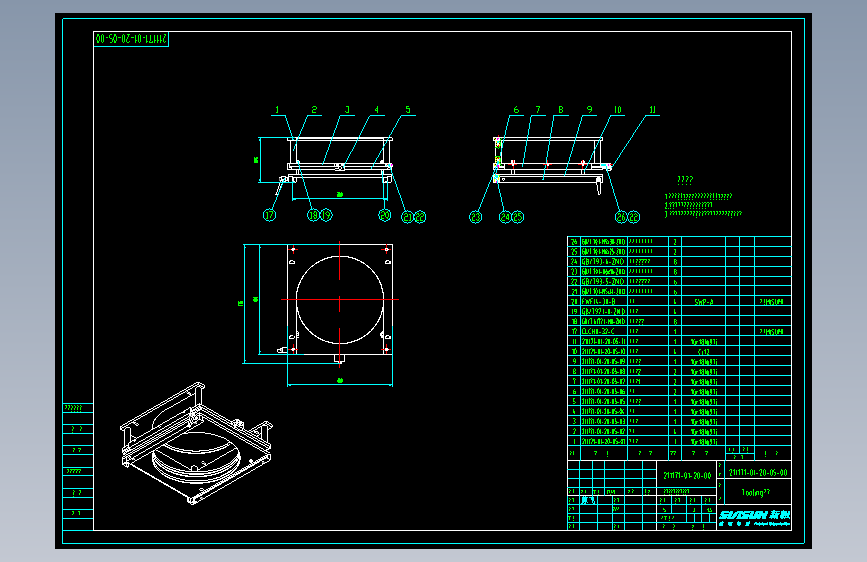Image resolution: width=867 pixels, height=562 pixels.
Task: Click BOM row 24 'GB/T93-6-ZnD' cell
Action: [603, 262]
